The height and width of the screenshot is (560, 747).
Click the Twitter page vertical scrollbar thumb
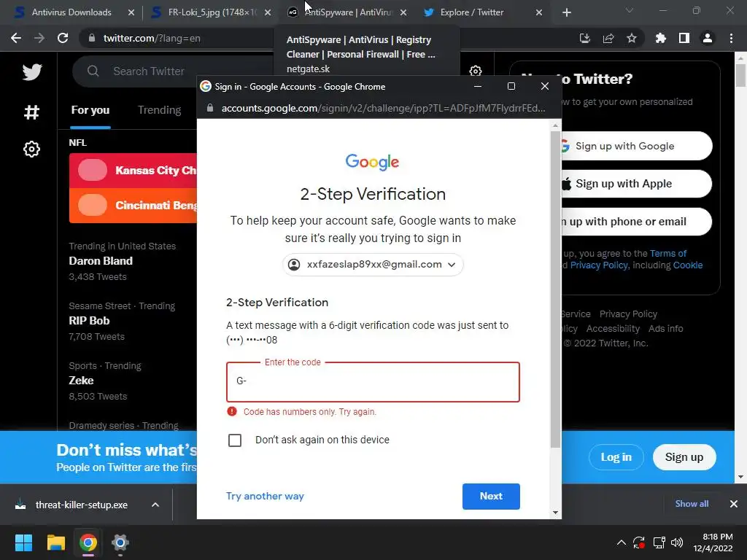pos(740,75)
